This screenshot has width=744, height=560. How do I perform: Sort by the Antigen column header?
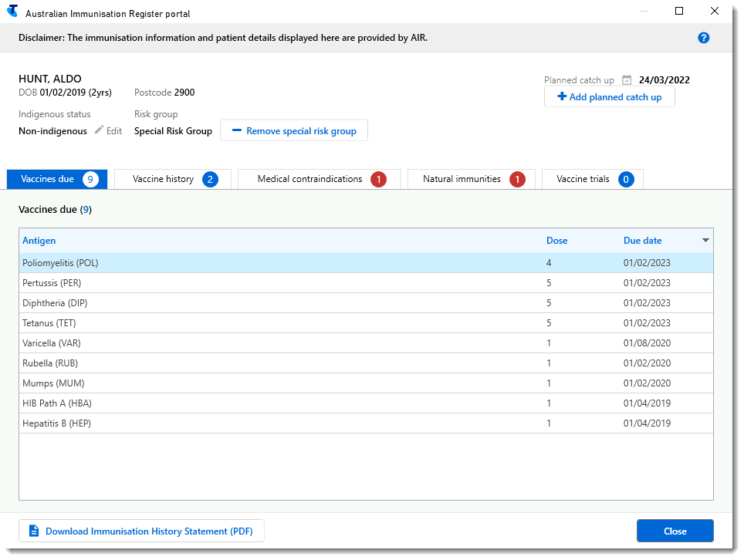click(39, 241)
